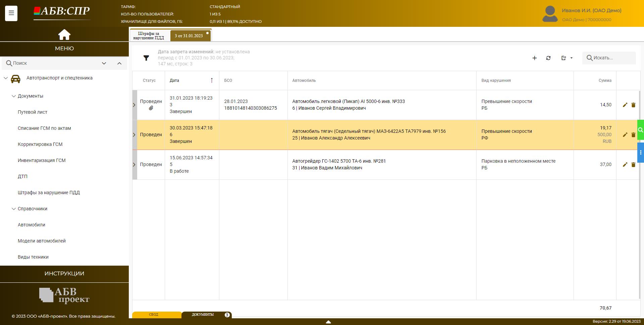The width and height of the screenshot is (644, 325).
Task: Open Путевой лист in the menu
Action: [33, 112]
